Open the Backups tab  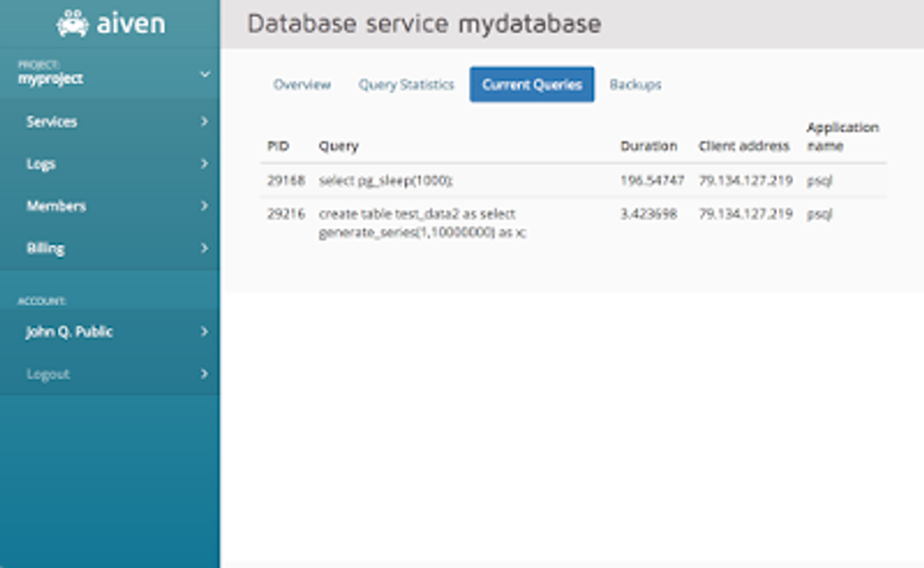click(634, 85)
